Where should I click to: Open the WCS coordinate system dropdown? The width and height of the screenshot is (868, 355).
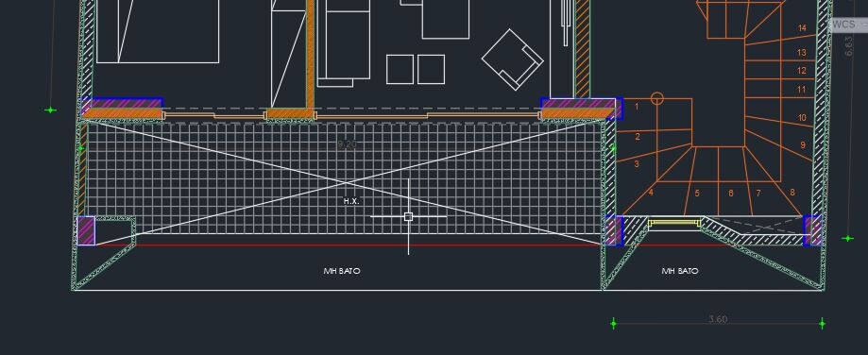pos(848,25)
